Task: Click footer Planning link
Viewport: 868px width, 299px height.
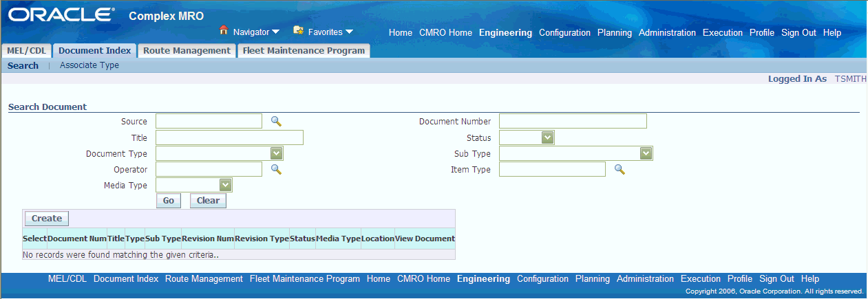Action: (593, 279)
